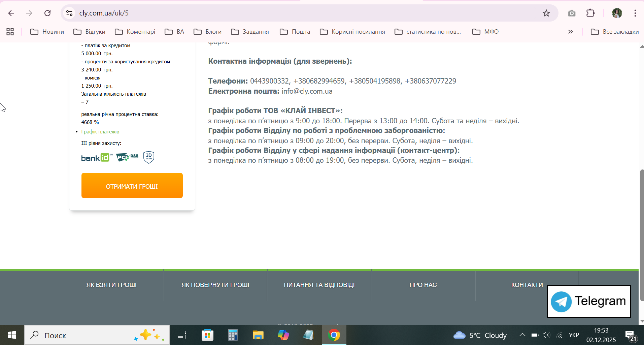
Task: Open the Завдання bookmarks folder
Action: point(250,32)
